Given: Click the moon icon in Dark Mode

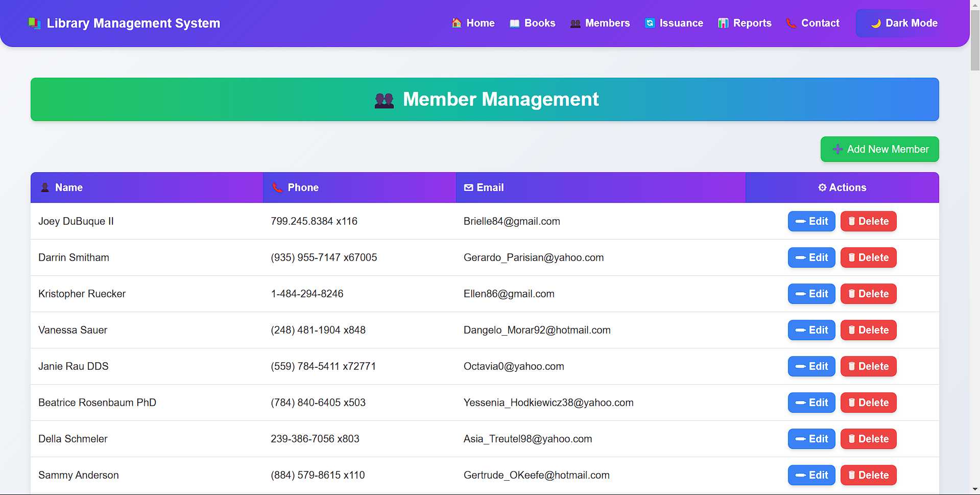Looking at the screenshot, I should 876,23.
